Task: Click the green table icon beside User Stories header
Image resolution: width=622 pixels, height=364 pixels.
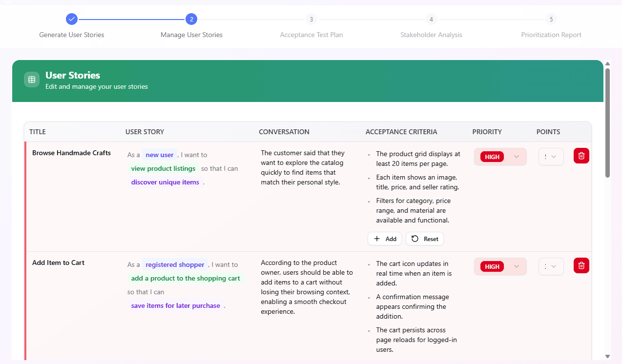Action: [x=31, y=79]
